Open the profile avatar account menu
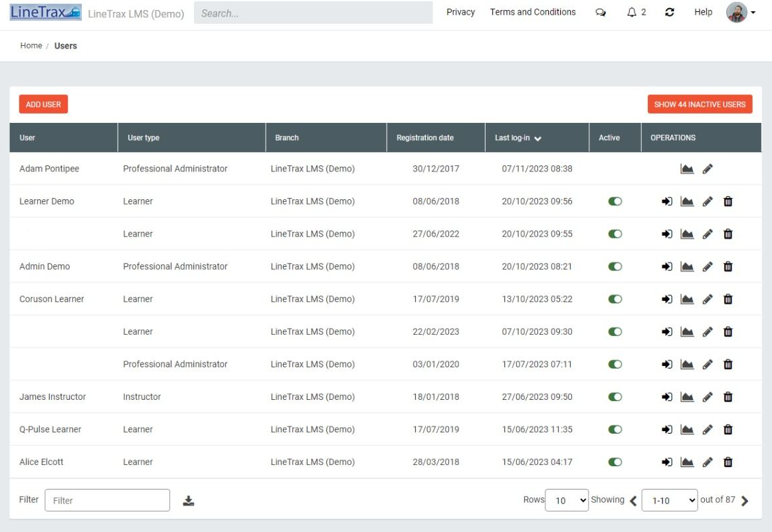 (740, 13)
